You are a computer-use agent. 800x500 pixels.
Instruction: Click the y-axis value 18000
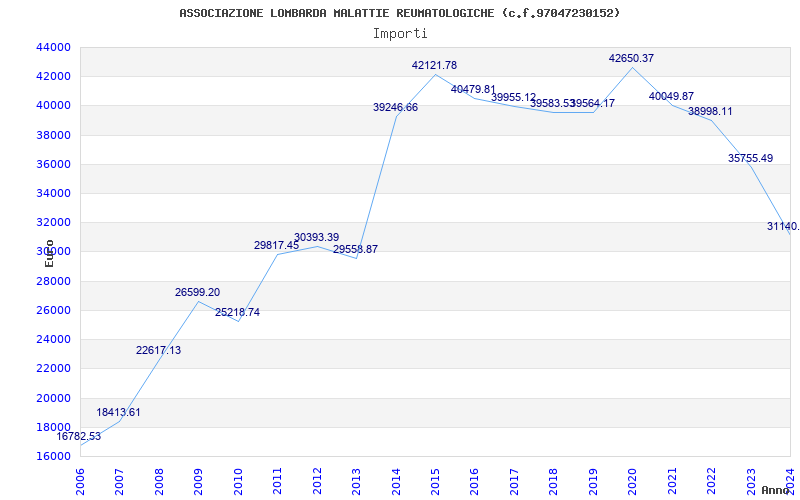tap(53, 427)
